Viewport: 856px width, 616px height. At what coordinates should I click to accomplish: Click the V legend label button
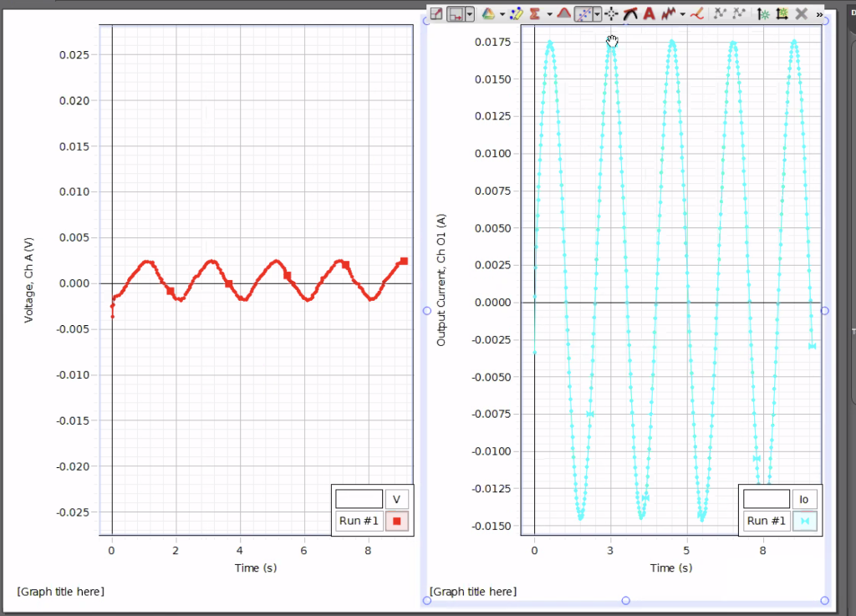point(396,499)
